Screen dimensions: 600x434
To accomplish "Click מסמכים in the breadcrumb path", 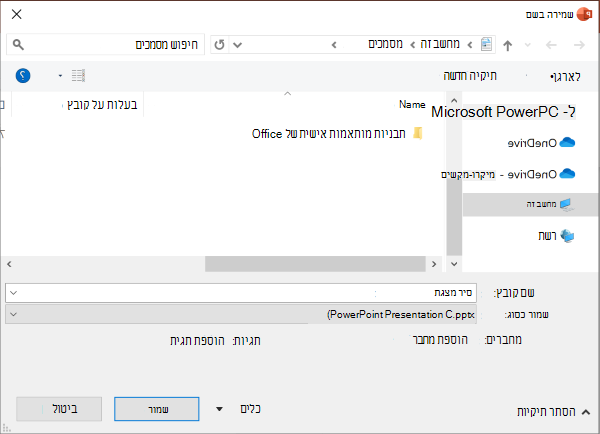I will coord(385,44).
